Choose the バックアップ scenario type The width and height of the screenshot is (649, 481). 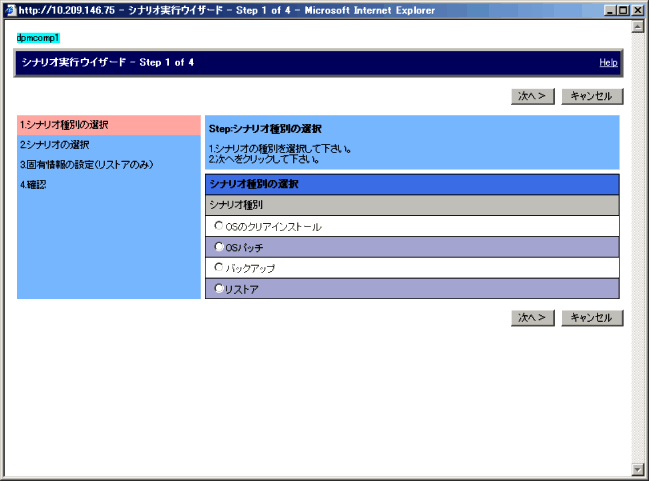click(219, 267)
